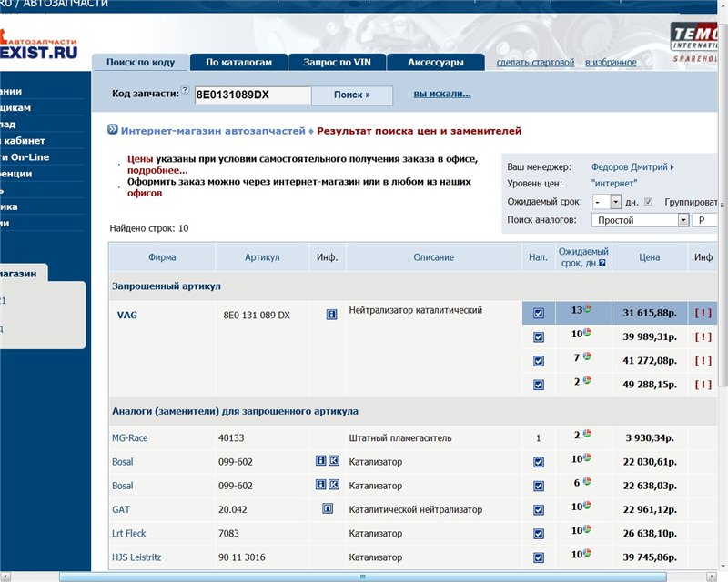The width and height of the screenshot is (728, 582).
Task: Click warning [!] mark for 31 615,88р. offer
Action: tap(703, 313)
